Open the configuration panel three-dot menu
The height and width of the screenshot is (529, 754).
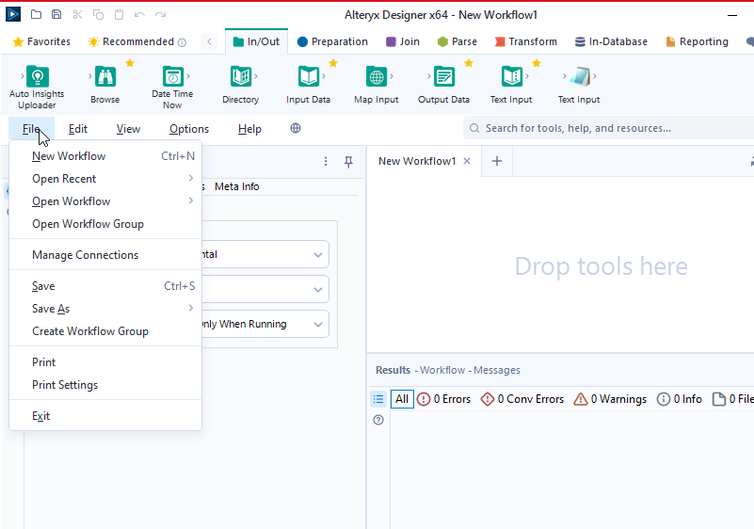(x=326, y=162)
